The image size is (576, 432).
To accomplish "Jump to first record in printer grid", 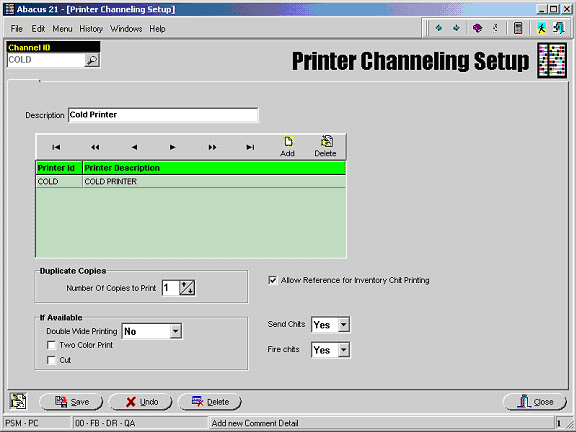I will (x=56, y=147).
